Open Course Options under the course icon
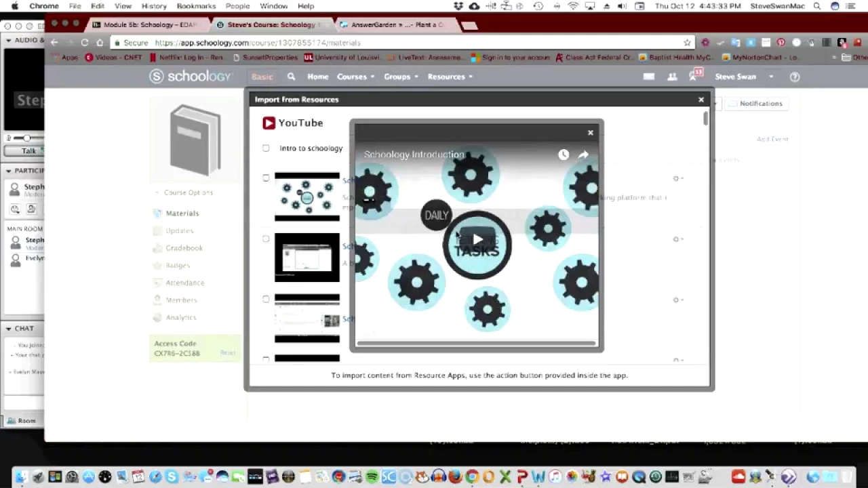Image resolution: width=868 pixels, height=488 pixels. 184,192
